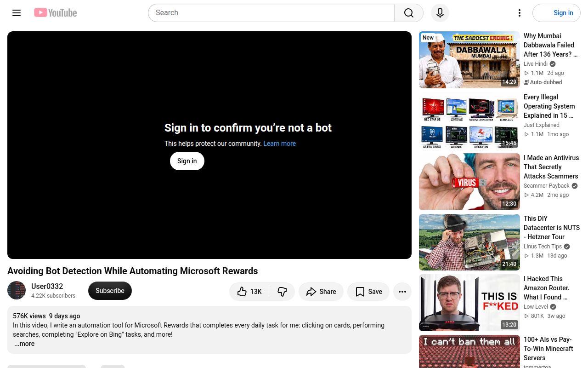Viewport: 588px width, 368px height.
Task: Click the search magnifier button
Action: click(x=409, y=13)
